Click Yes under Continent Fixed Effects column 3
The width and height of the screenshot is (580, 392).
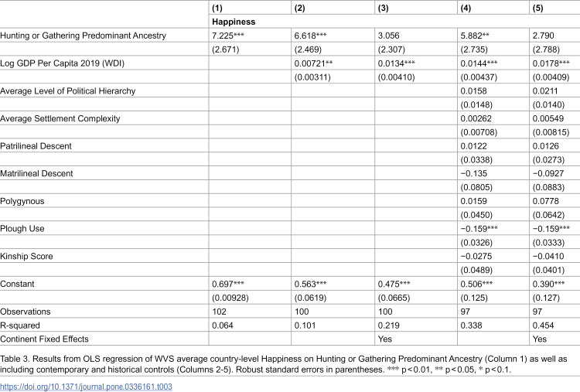[x=385, y=339]
